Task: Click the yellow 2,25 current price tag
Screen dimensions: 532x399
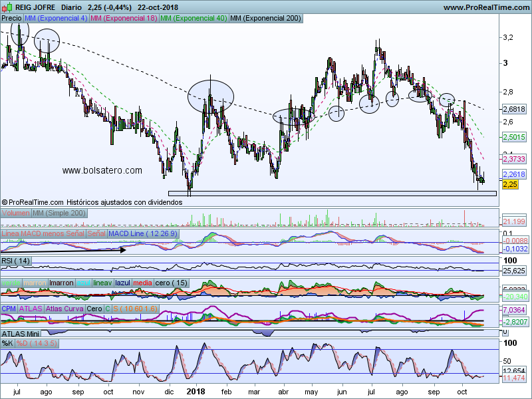Action: point(510,184)
